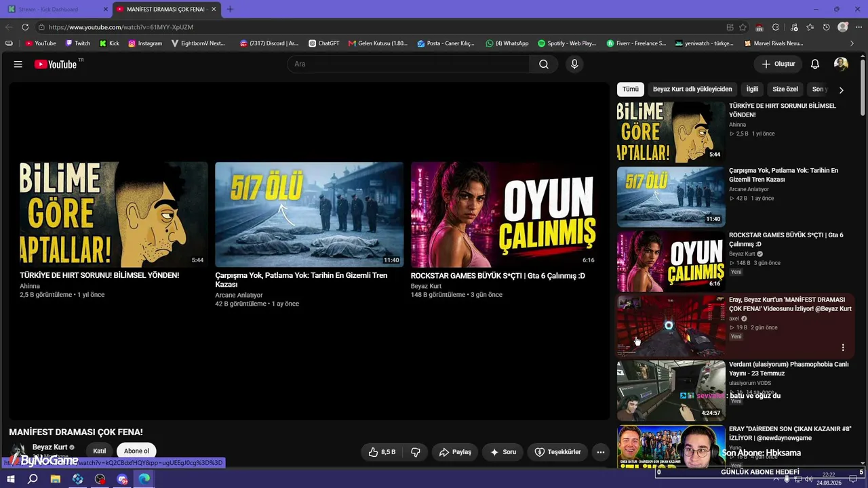Switch to the Kick Dashboard browser tab
Viewport: 868px width, 488px height.
pos(57,9)
